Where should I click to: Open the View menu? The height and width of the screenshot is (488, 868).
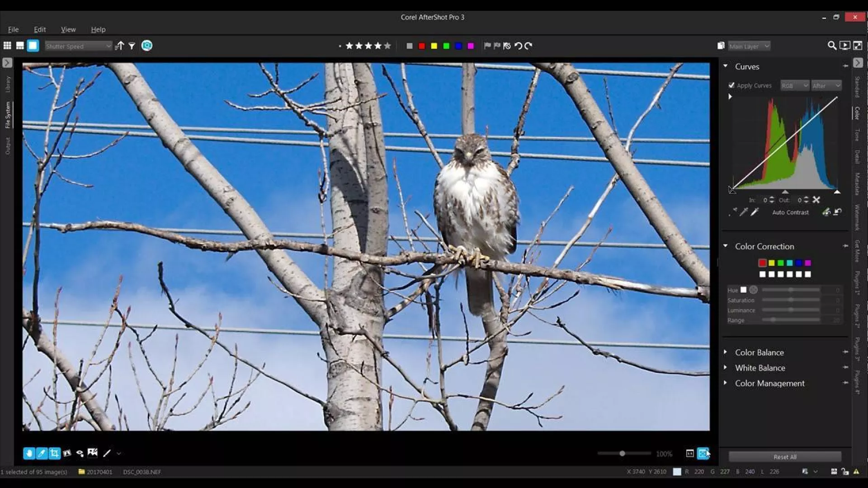(68, 29)
